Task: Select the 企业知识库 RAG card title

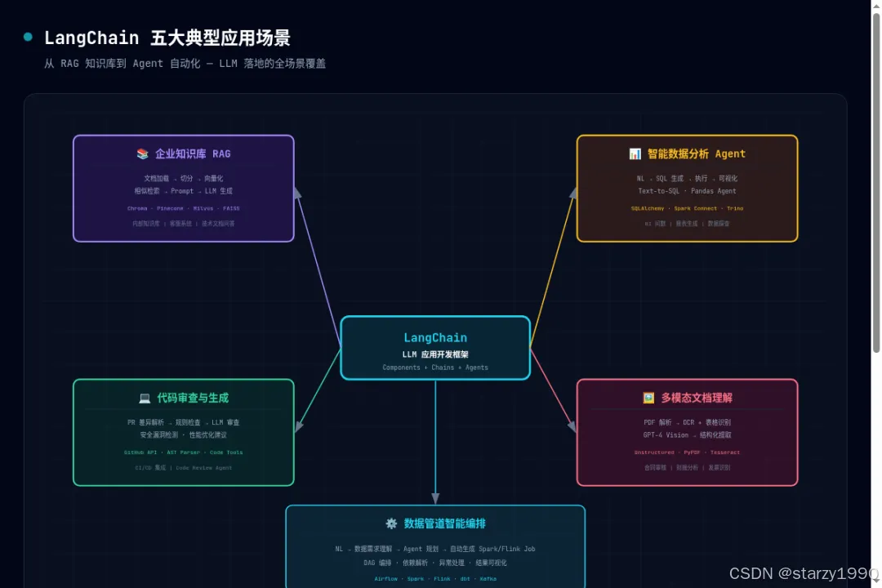Action: click(x=193, y=154)
